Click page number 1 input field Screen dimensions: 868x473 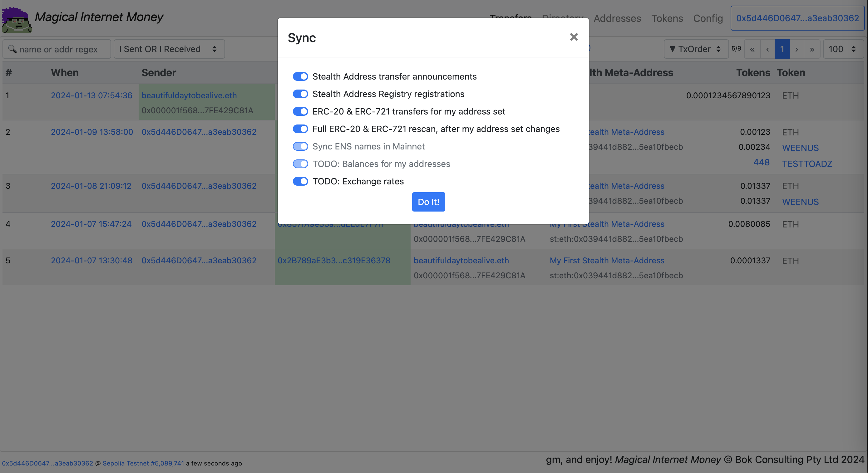[782, 49]
